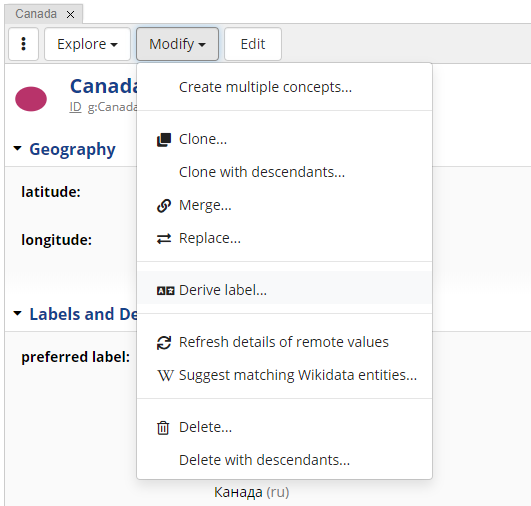Close the Canada tab
The width and height of the screenshot is (531, 506).
pyautogui.click(x=70, y=15)
